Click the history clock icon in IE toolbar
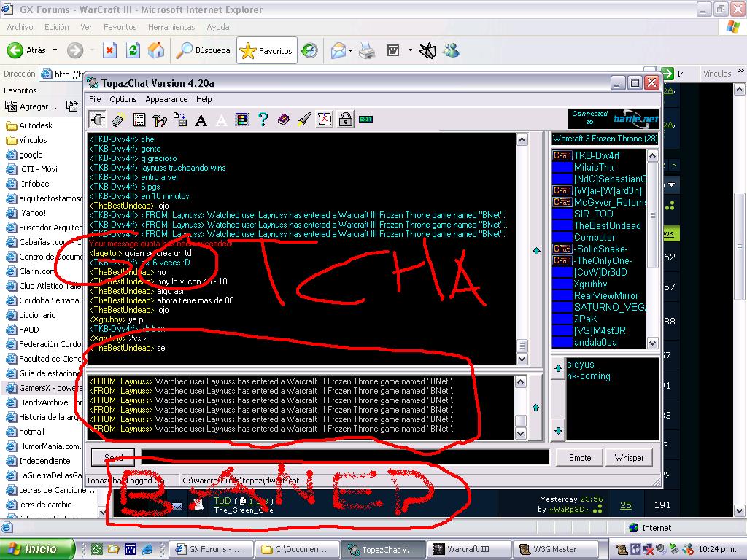Screen dimensions: 747x560 point(309,50)
